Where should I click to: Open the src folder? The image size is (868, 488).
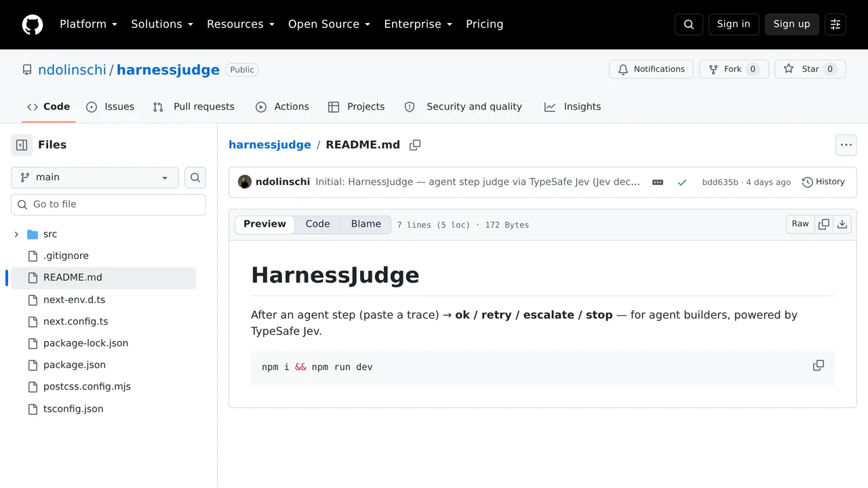click(50, 235)
